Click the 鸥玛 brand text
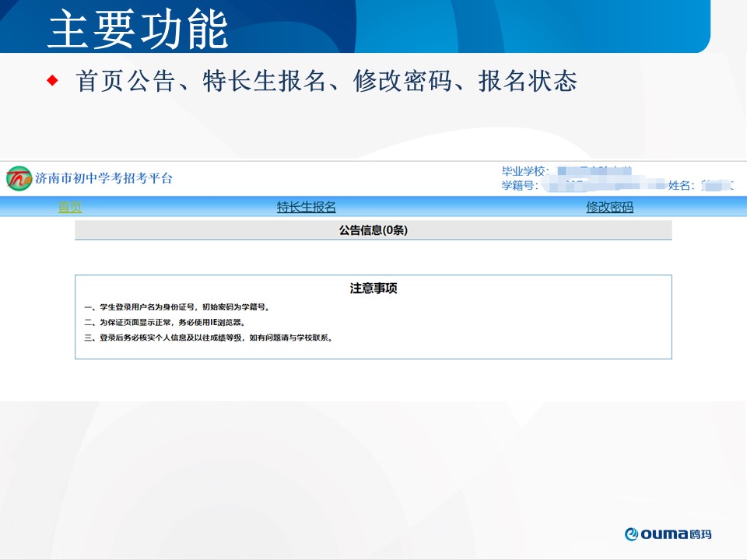Image resolution: width=747 pixels, height=560 pixels. pyautogui.click(x=700, y=534)
